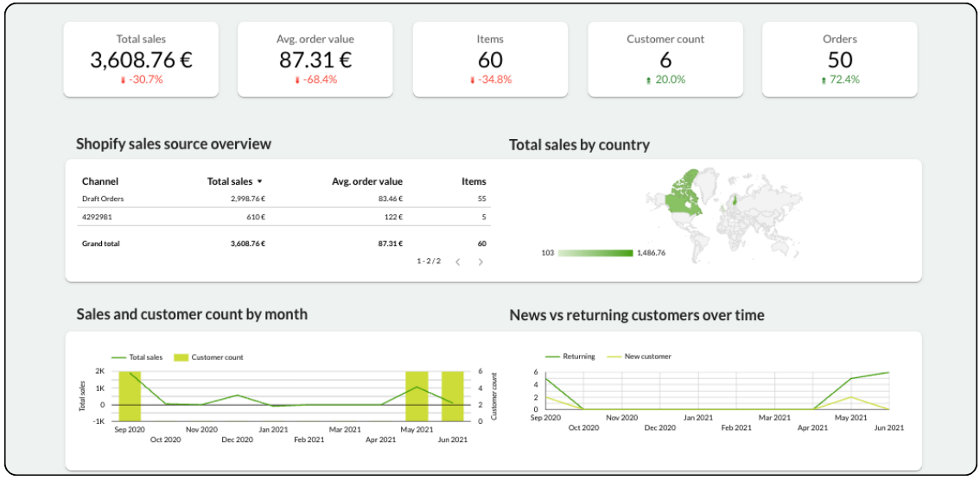Click the Grand total row label

click(101, 244)
